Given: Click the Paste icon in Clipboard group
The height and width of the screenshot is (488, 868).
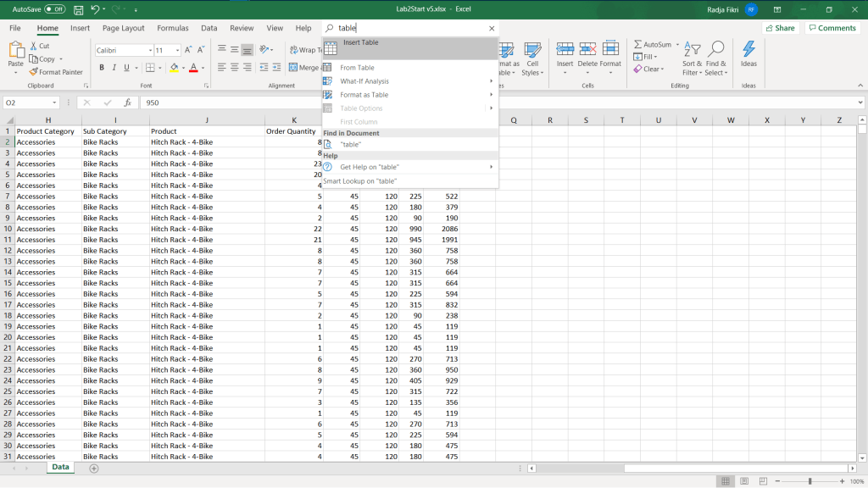Looking at the screenshot, I should coord(15,51).
